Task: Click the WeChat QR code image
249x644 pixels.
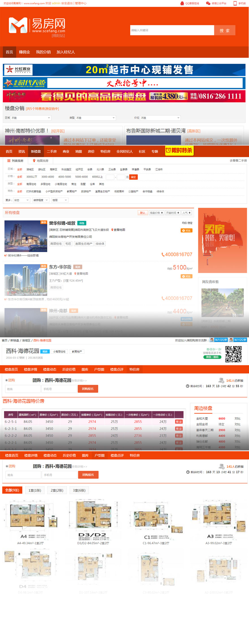Action: pyautogui.click(x=233, y=354)
